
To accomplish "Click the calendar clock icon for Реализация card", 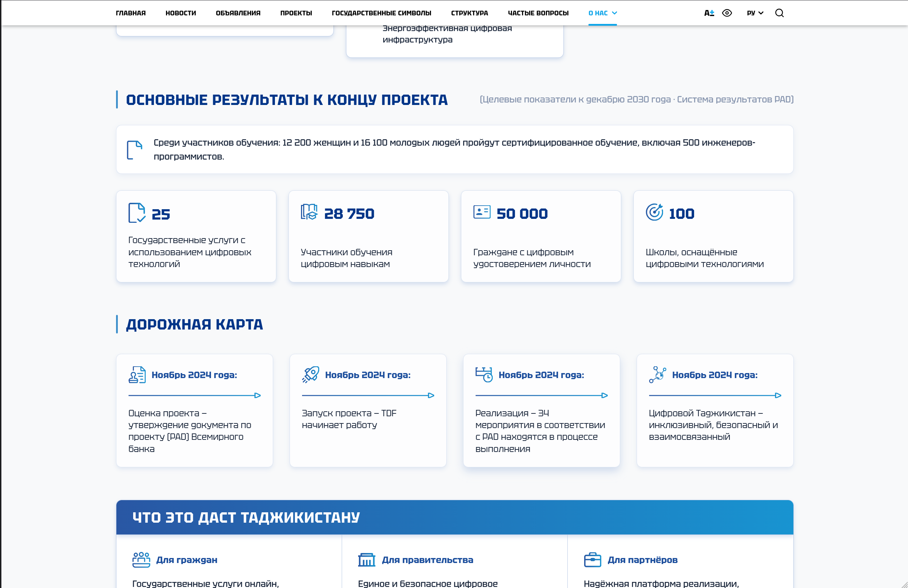I will (x=484, y=375).
